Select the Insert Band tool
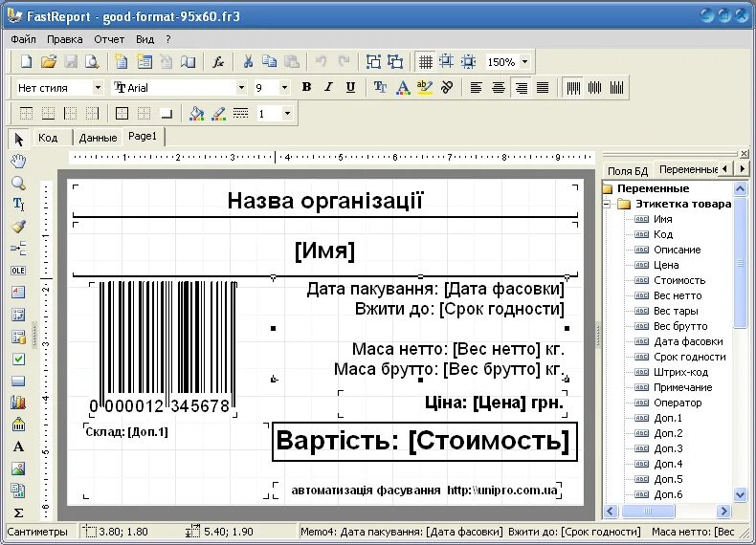 coord(18,249)
